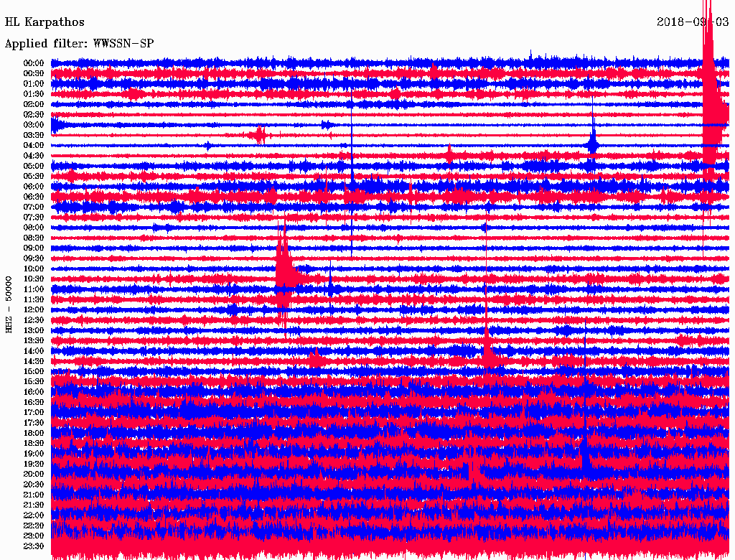Viewport: 735px width, 560px height.
Task: Select the 14:30 time label
Action: tap(33, 361)
